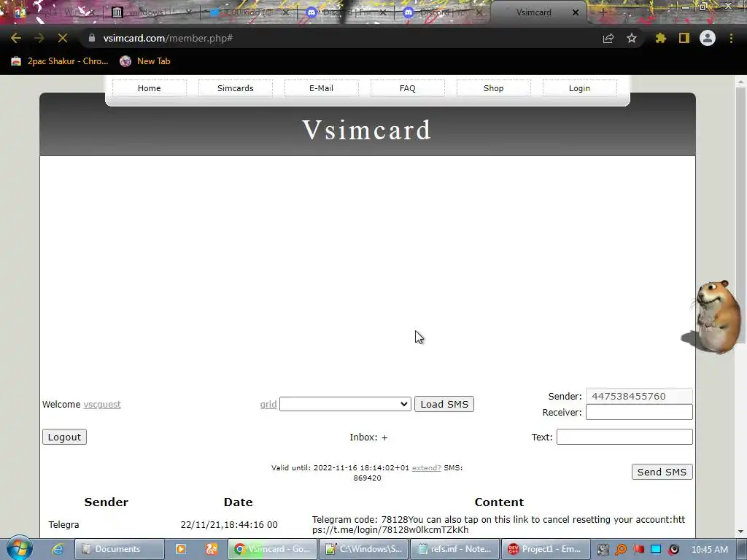
Task: View site info via padlock icon
Action: [x=92, y=38]
